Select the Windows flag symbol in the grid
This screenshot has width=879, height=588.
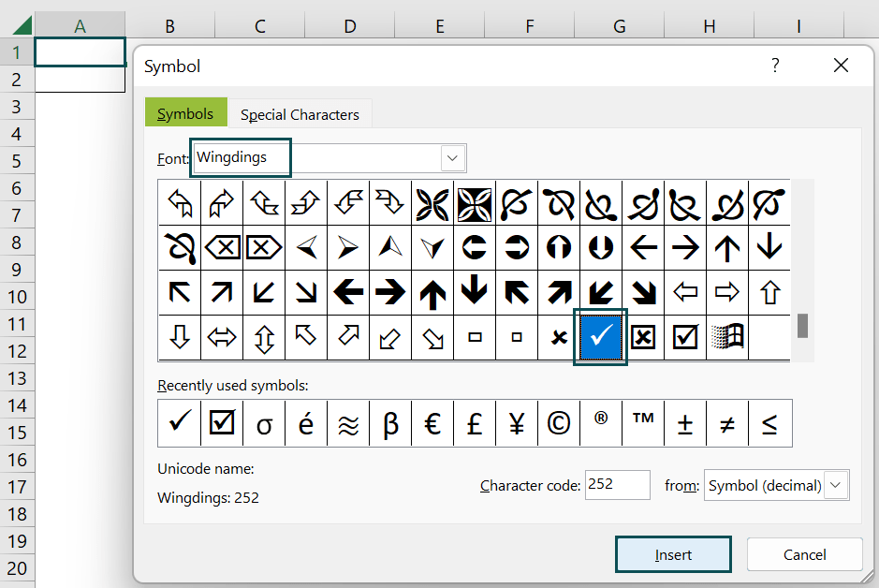[x=726, y=338]
